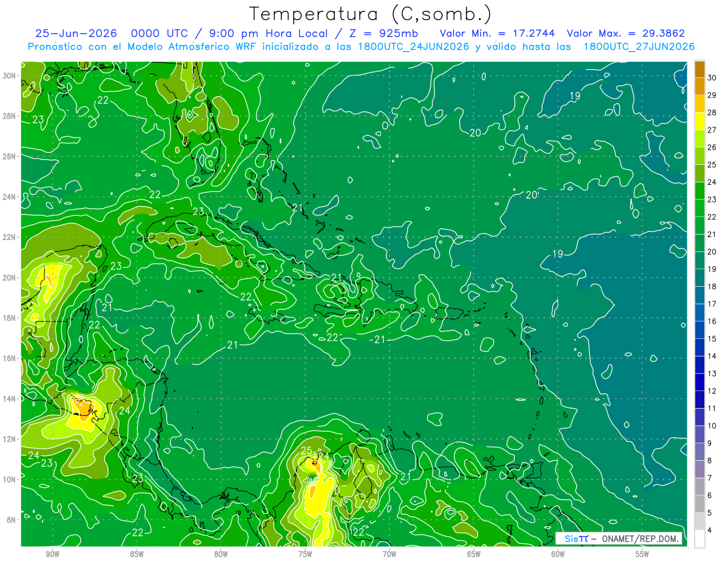Click 'Valor Min. = 17.2744' text
Image resolution: width=728 pixels, height=562 pixels.
tap(497, 34)
